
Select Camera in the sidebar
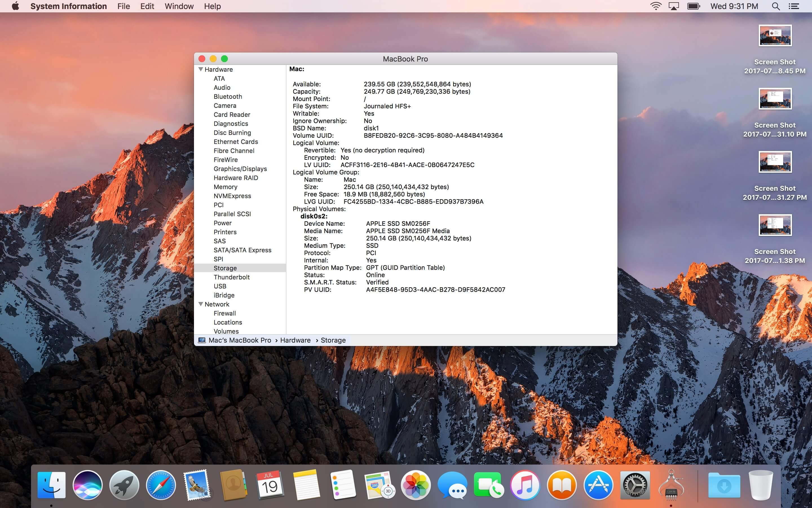point(225,106)
